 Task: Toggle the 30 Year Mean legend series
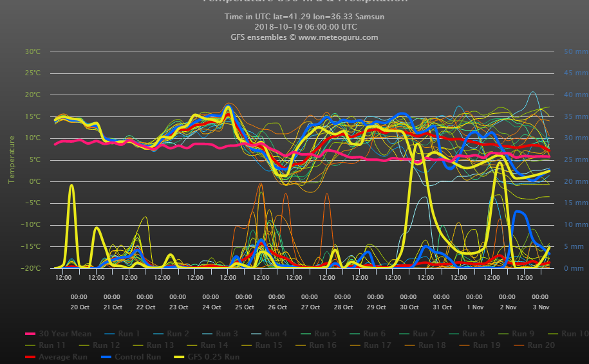pos(58,334)
